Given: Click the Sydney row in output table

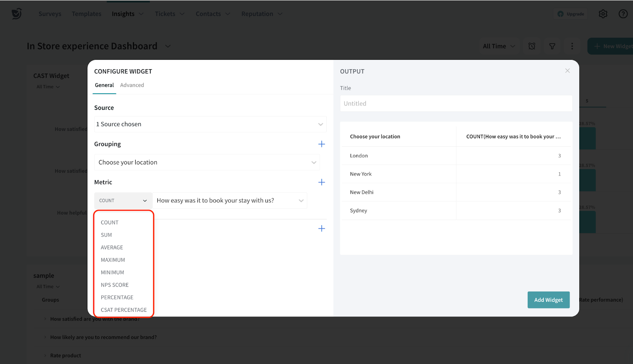Looking at the screenshot, I should pos(456,211).
